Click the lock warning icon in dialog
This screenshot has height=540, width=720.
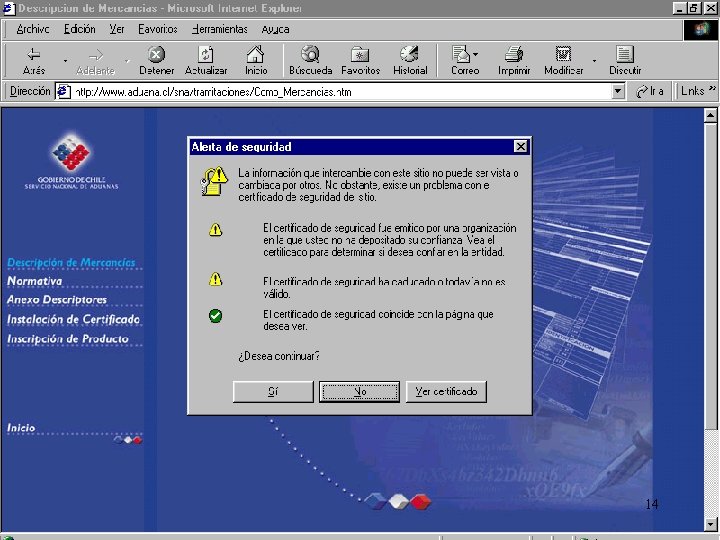coord(214,181)
